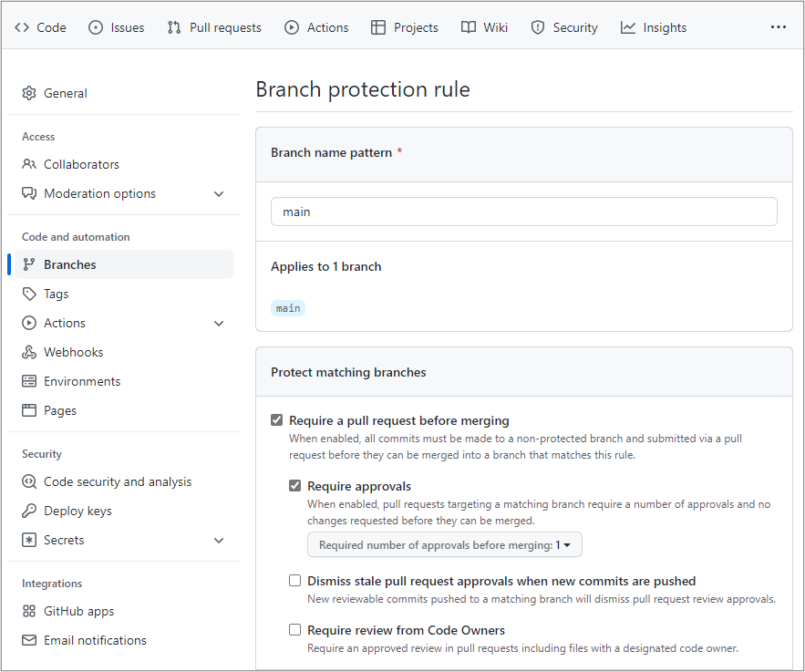The image size is (805, 672).
Task: Select the Branches icon in the sidebar
Action: (28, 264)
